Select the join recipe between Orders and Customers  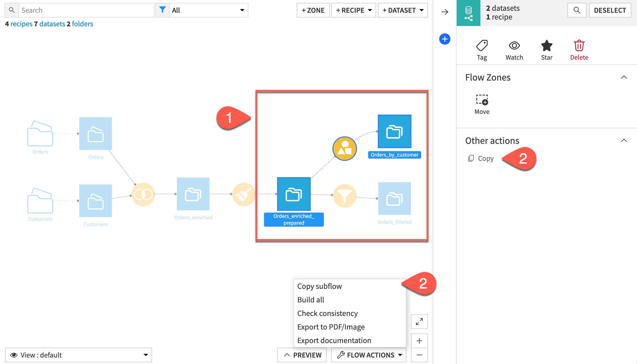coord(143,194)
